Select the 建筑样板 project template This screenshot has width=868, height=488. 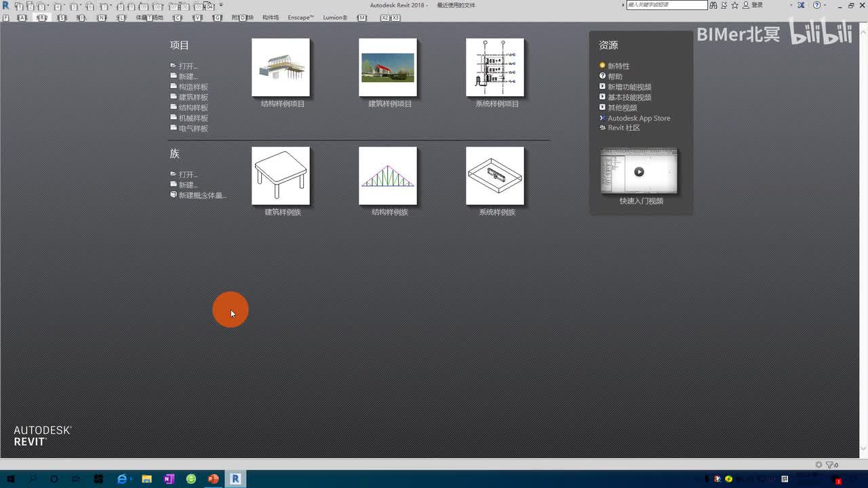(189, 98)
